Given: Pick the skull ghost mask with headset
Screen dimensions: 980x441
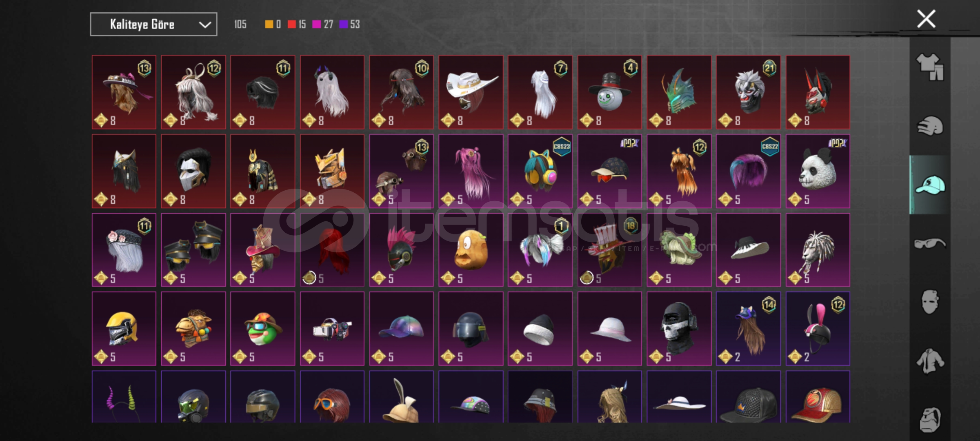Looking at the screenshot, I should point(679,328).
